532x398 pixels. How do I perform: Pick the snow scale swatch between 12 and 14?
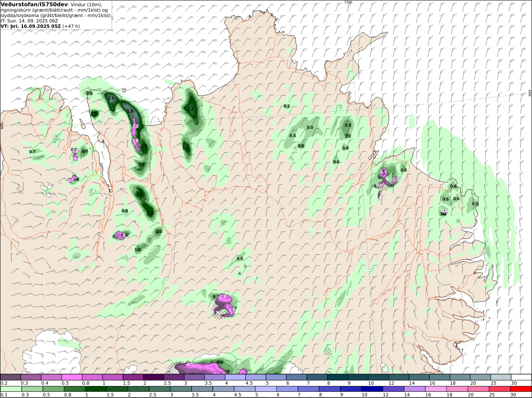coord(399,377)
